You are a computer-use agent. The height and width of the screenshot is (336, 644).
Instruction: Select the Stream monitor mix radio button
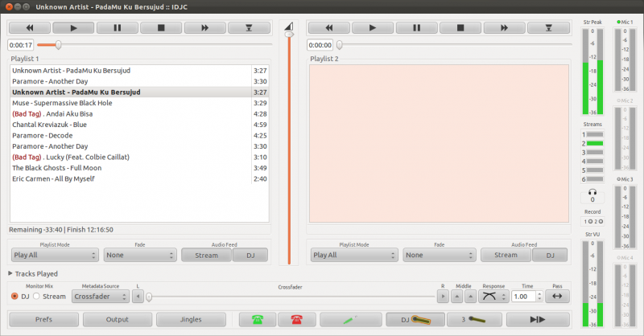point(37,297)
